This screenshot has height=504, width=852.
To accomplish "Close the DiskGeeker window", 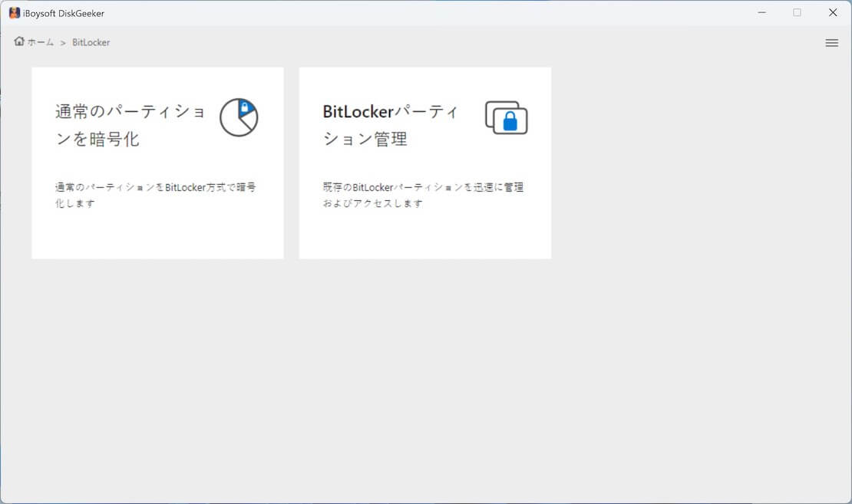I will coord(833,12).
